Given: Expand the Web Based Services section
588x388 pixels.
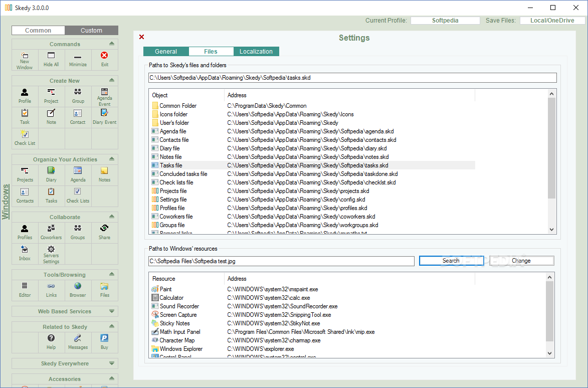Looking at the screenshot, I should pyautogui.click(x=112, y=311).
